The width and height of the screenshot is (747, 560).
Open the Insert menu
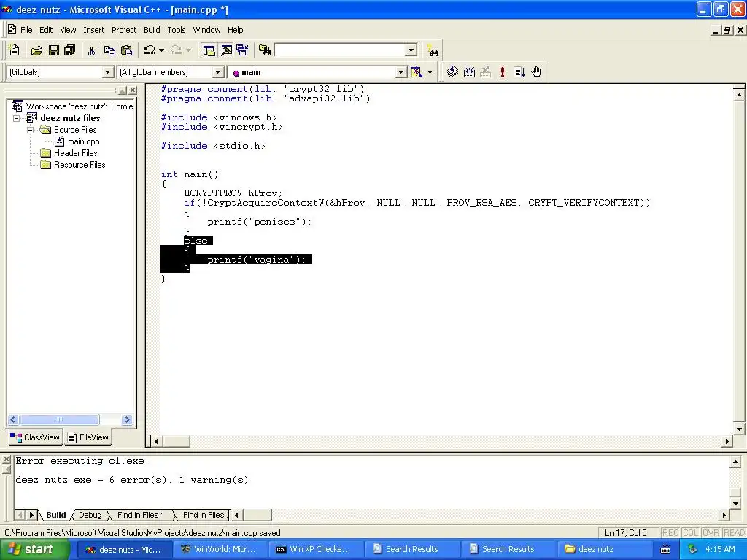tap(93, 30)
